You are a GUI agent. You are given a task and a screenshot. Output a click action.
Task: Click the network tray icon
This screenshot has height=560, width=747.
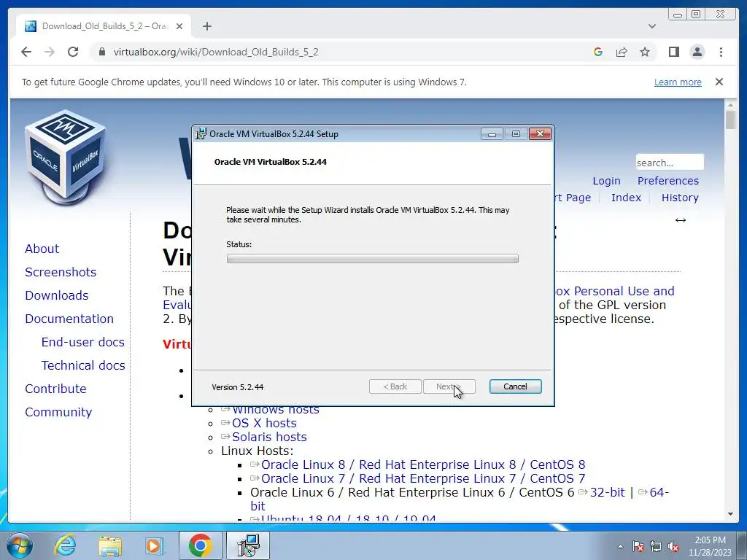tap(656, 546)
